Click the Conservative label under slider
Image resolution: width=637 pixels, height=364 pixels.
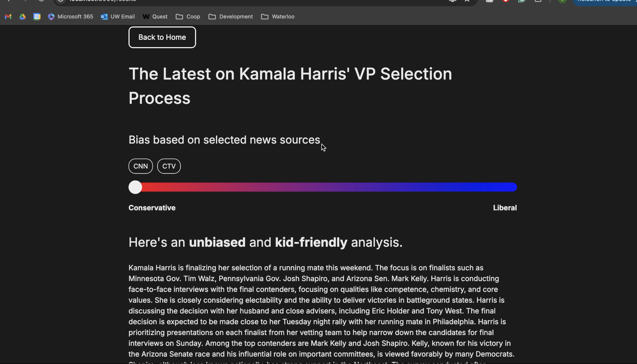tap(152, 208)
